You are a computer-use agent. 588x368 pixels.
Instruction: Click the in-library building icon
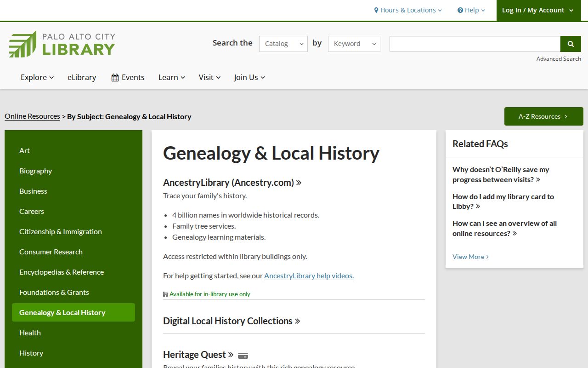[x=165, y=294]
